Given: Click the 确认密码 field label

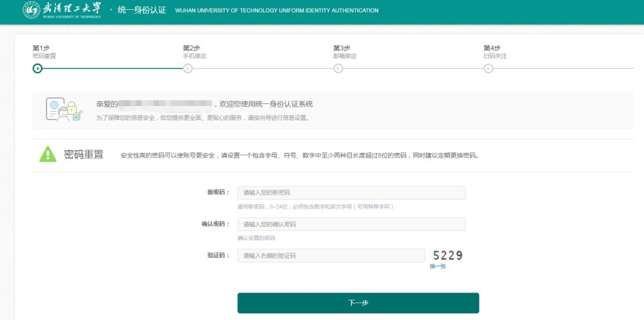Looking at the screenshot, I should pyautogui.click(x=216, y=224).
